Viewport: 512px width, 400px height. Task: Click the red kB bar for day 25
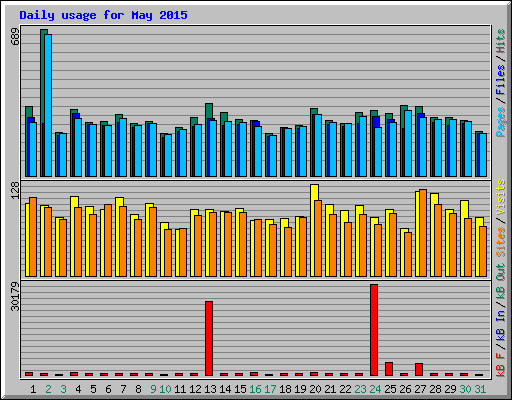389,369
